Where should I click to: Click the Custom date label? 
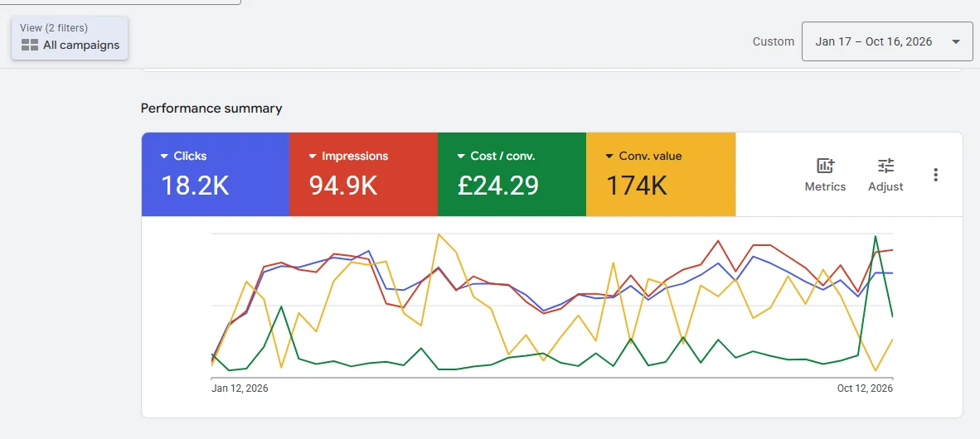773,42
